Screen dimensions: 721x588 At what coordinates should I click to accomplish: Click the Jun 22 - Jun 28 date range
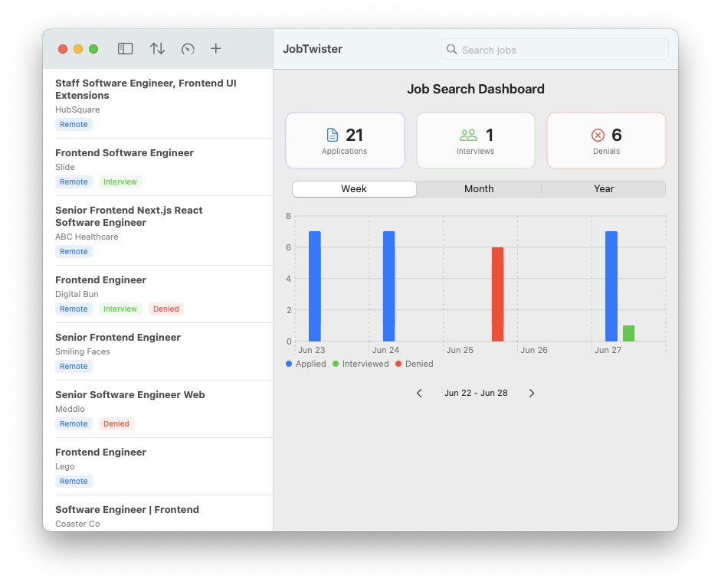tap(476, 394)
